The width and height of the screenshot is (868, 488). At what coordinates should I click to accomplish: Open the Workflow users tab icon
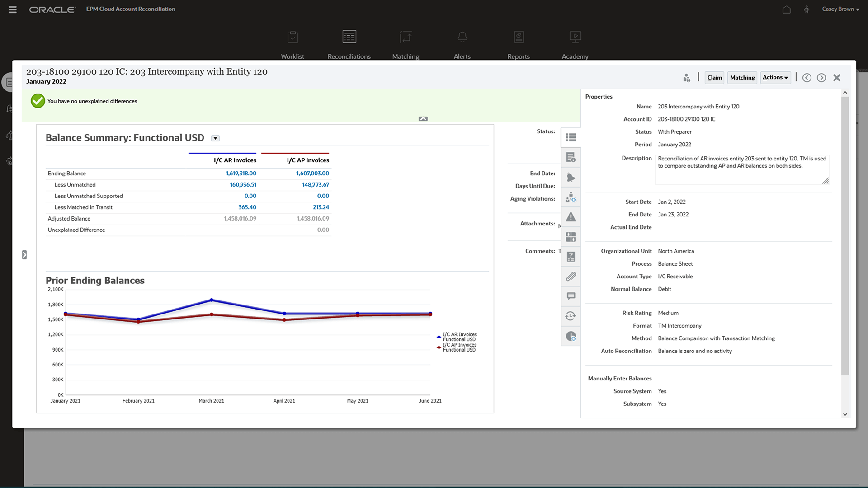coord(571,197)
